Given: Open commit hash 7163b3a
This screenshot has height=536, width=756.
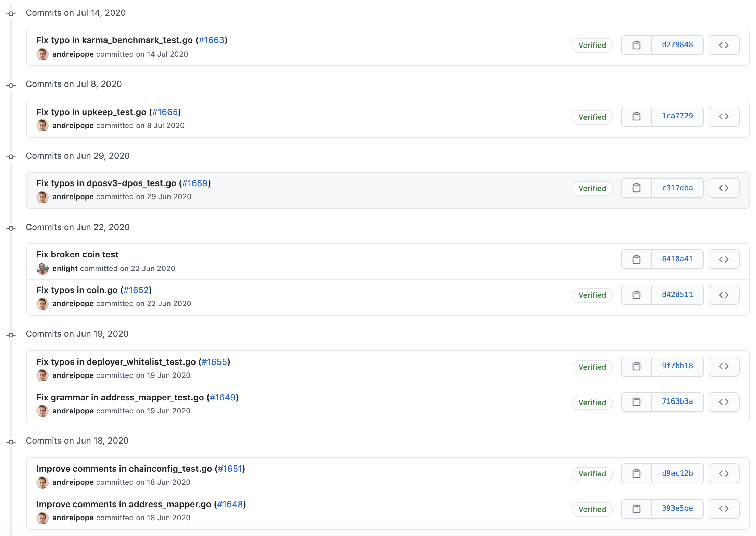Looking at the screenshot, I should click(x=677, y=401).
